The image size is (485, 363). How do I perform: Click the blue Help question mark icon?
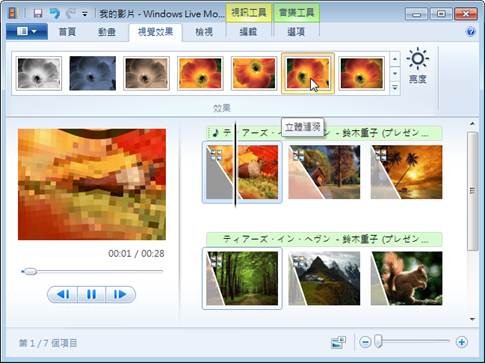(470, 32)
